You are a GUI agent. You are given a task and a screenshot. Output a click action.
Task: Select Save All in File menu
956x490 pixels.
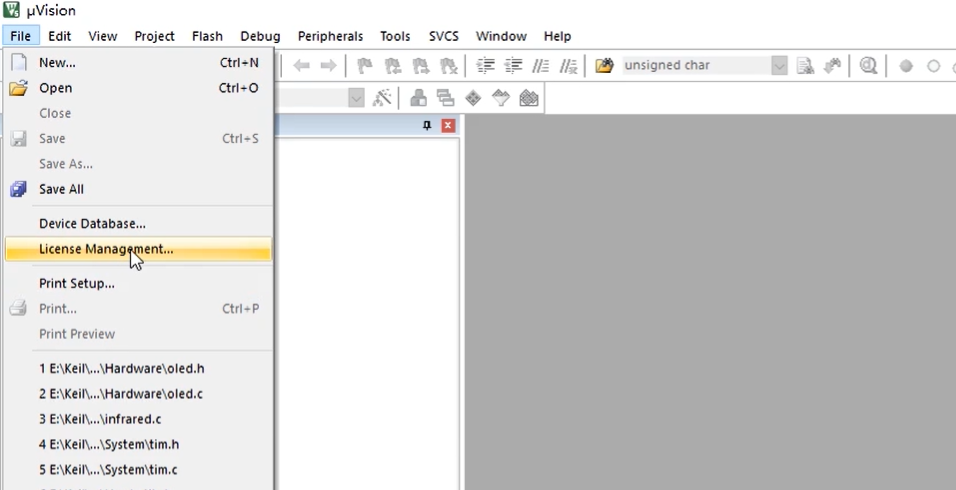pos(138,189)
